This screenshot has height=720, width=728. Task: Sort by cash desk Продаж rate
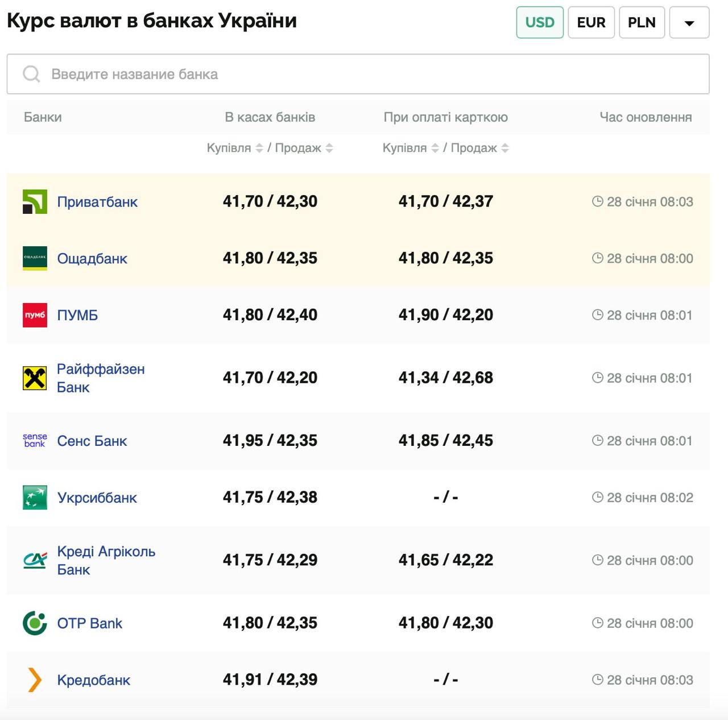point(329,148)
